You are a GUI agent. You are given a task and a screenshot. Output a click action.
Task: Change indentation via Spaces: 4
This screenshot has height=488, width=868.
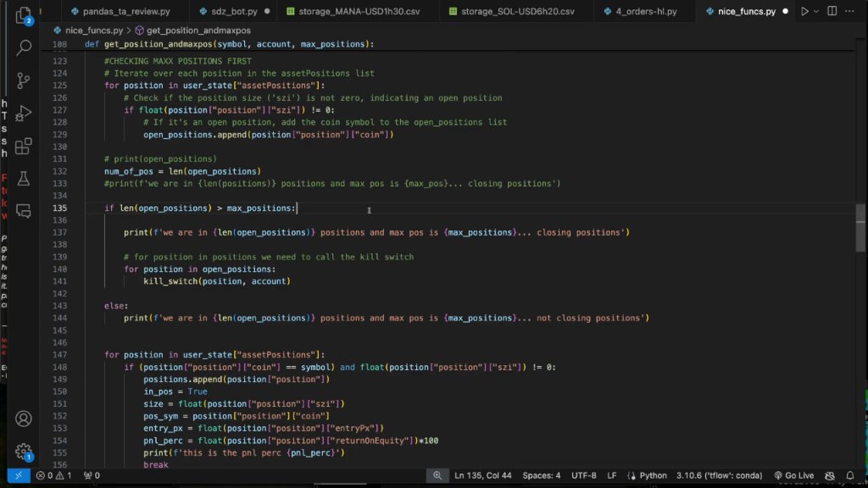[542, 475]
